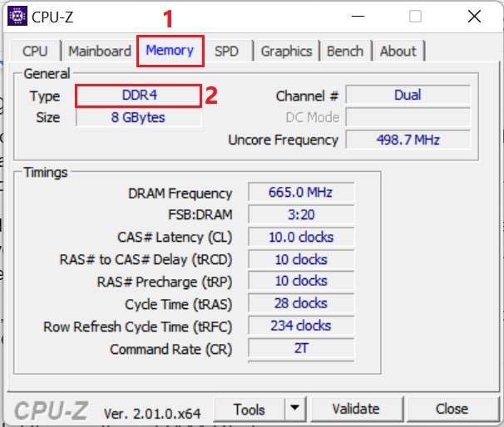Click the Close button at bottom

point(452,409)
